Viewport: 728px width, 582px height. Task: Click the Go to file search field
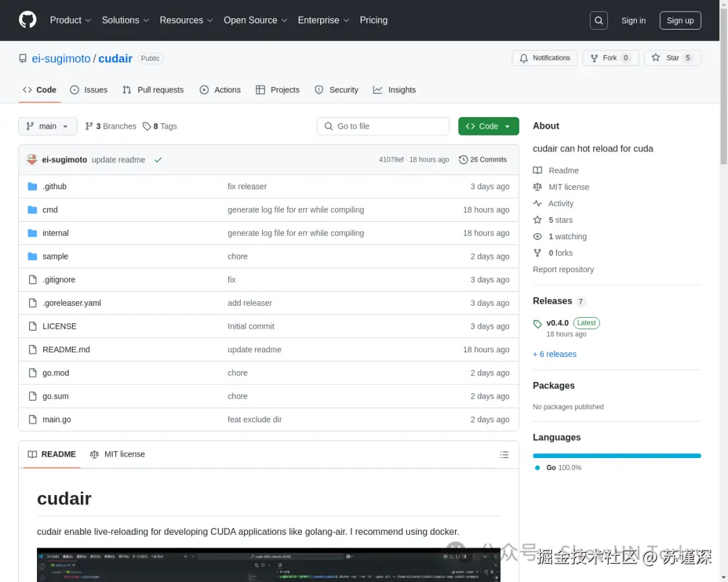pos(383,126)
